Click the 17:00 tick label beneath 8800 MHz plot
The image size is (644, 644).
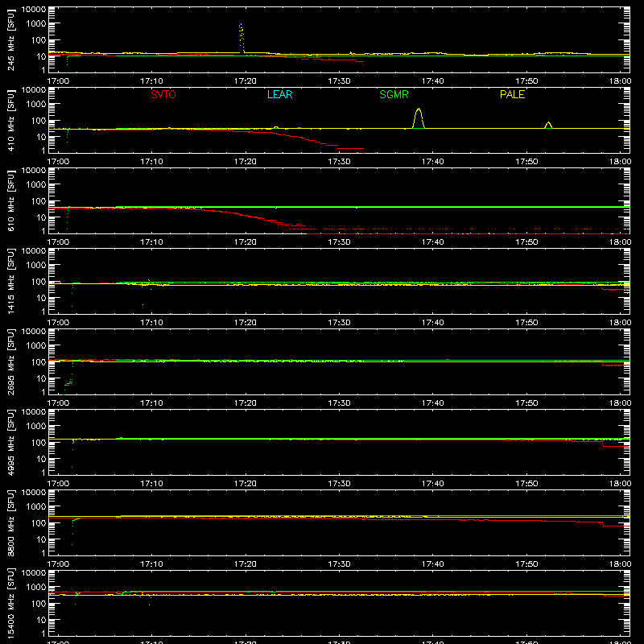click(58, 564)
